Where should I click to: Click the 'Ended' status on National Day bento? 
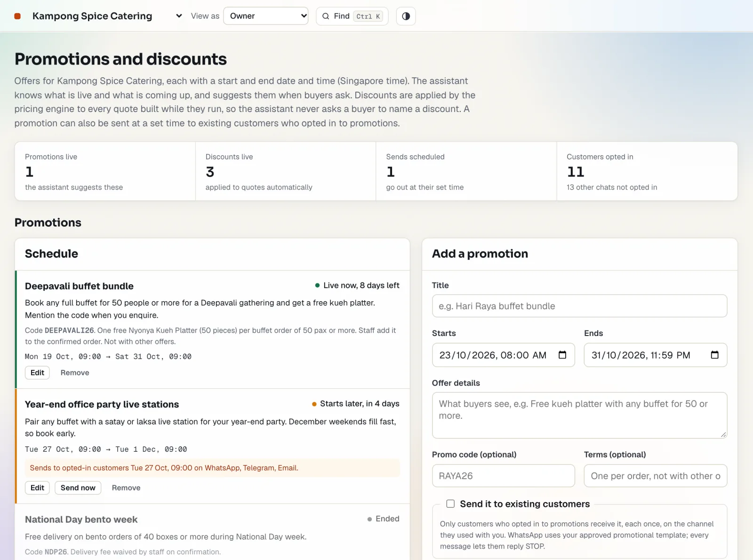[x=384, y=519]
